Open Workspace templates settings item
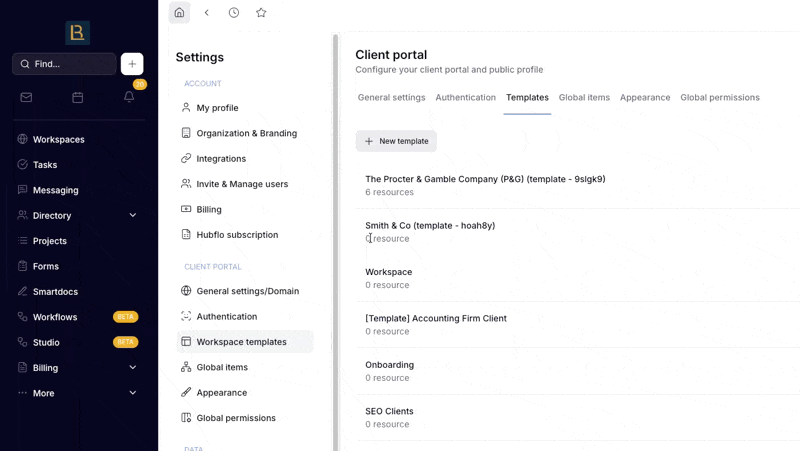The height and width of the screenshot is (451, 800). coord(245,342)
